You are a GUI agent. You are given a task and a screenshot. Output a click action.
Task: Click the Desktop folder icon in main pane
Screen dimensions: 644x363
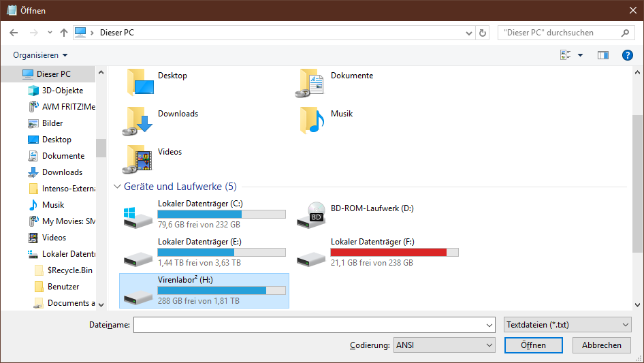point(140,82)
